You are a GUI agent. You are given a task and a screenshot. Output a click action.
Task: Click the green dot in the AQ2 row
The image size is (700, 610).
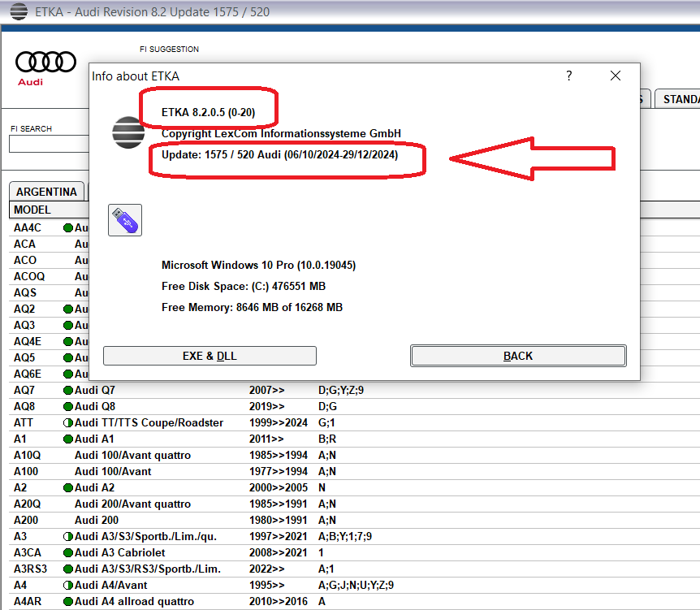[68, 309]
